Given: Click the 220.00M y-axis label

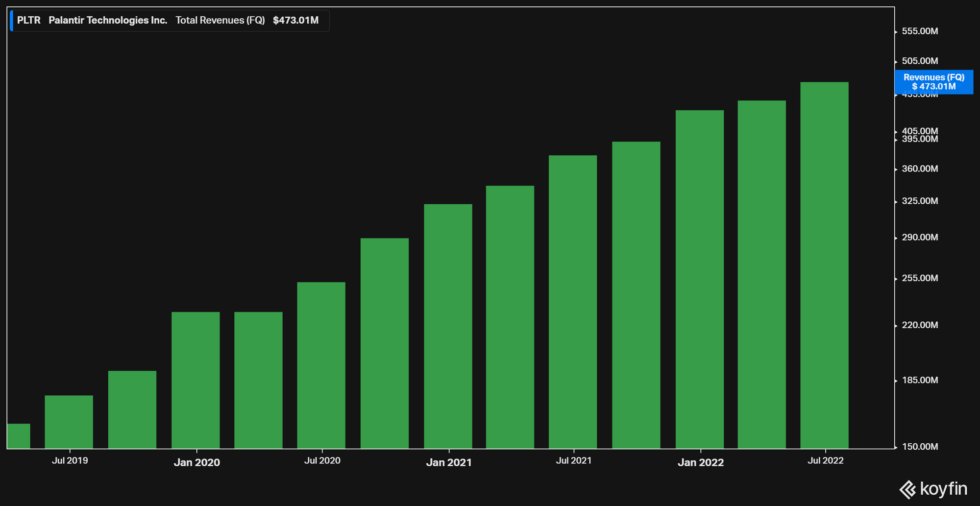Looking at the screenshot, I should [x=920, y=325].
